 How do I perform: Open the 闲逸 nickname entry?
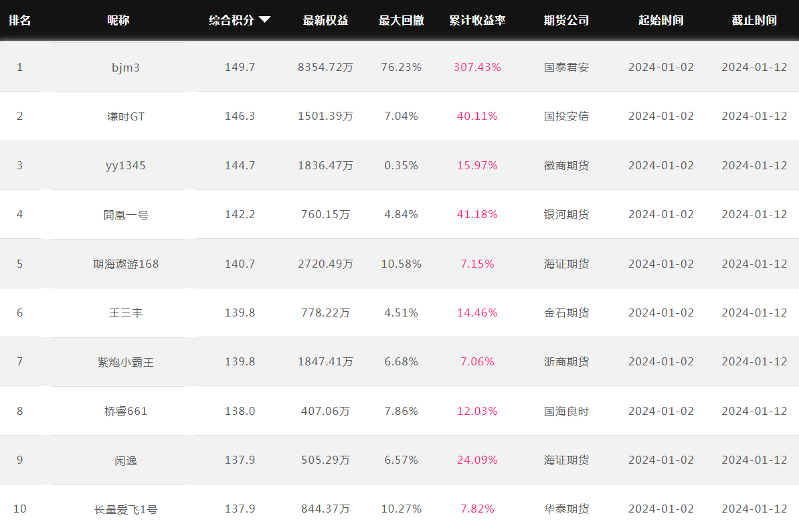click(x=125, y=460)
